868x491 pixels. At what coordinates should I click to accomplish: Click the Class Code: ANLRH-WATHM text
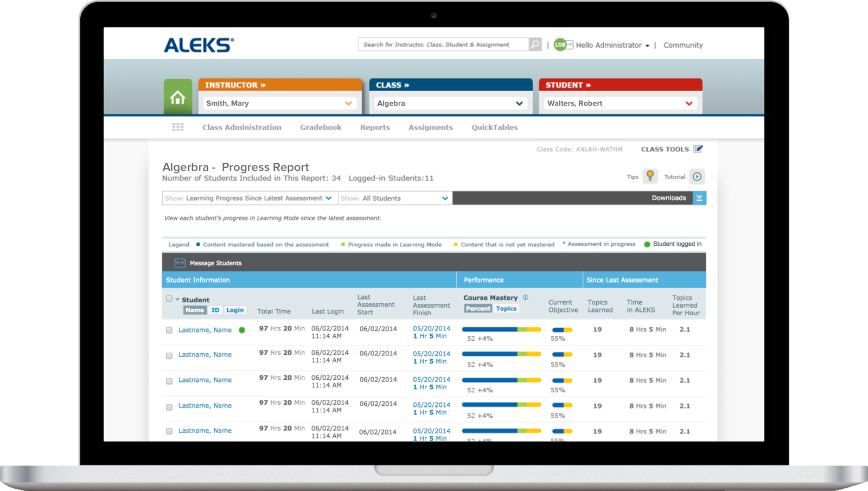tap(579, 149)
